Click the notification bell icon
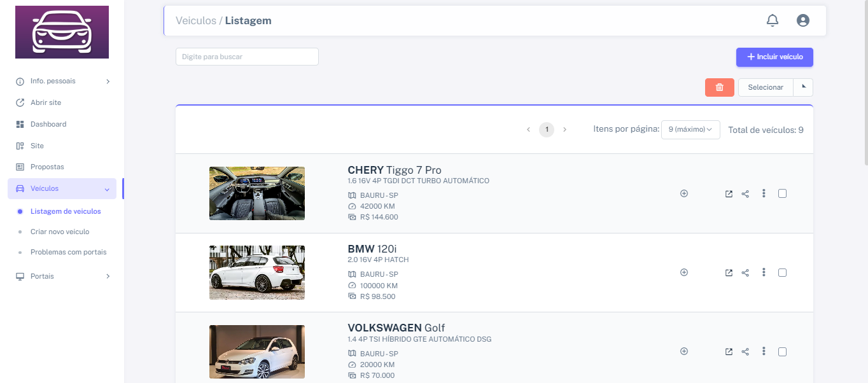868x383 pixels. (x=772, y=20)
